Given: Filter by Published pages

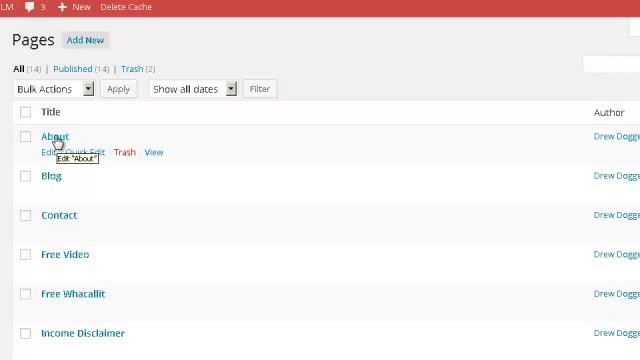Looking at the screenshot, I should click(73, 69).
